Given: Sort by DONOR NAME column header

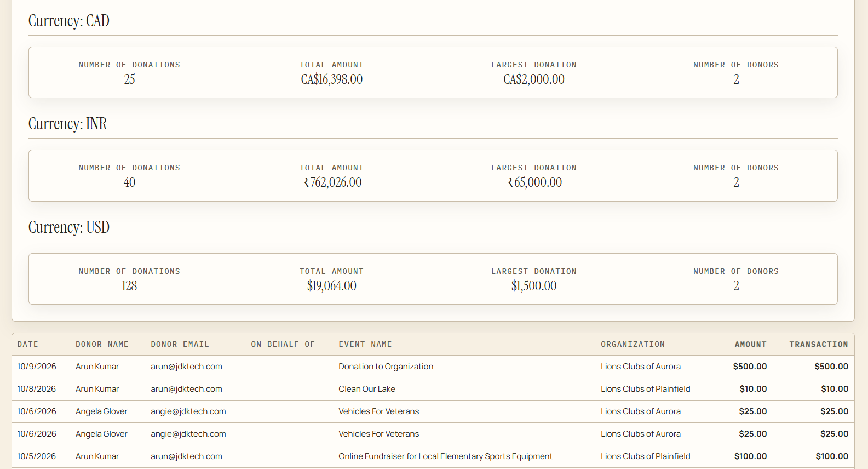Looking at the screenshot, I should point(102,344).
